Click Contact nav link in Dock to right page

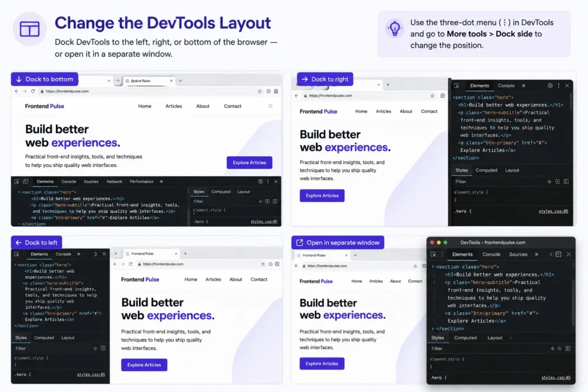(429, 111)
